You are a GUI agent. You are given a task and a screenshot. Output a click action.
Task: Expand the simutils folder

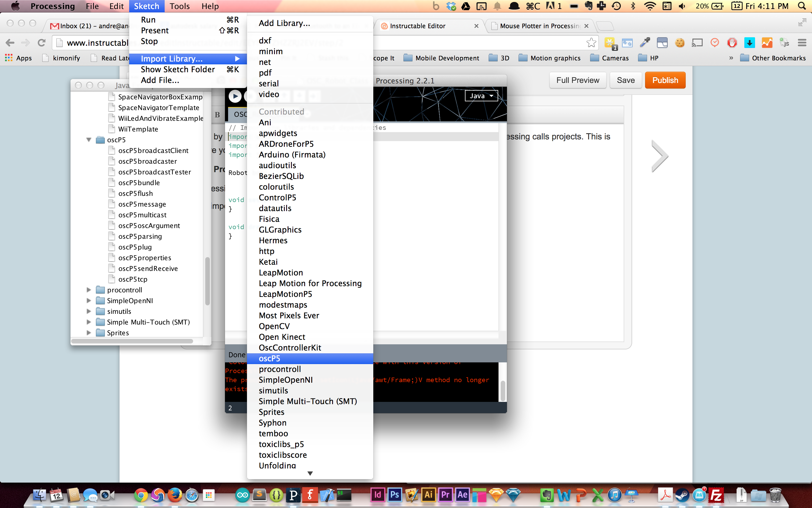tap(89, 312)
